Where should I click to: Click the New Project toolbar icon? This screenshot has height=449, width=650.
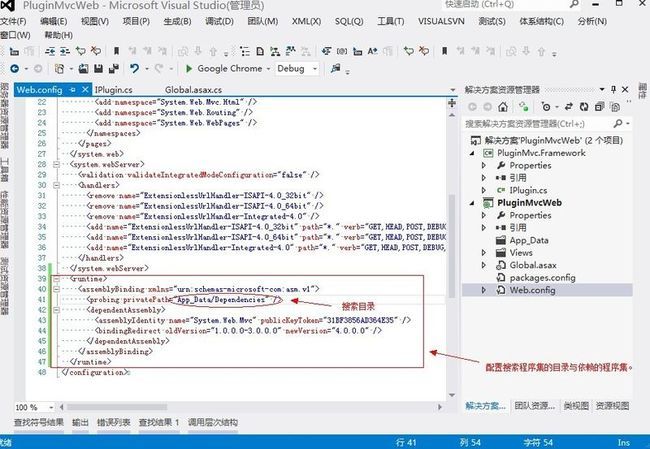(x=59, y=69)
